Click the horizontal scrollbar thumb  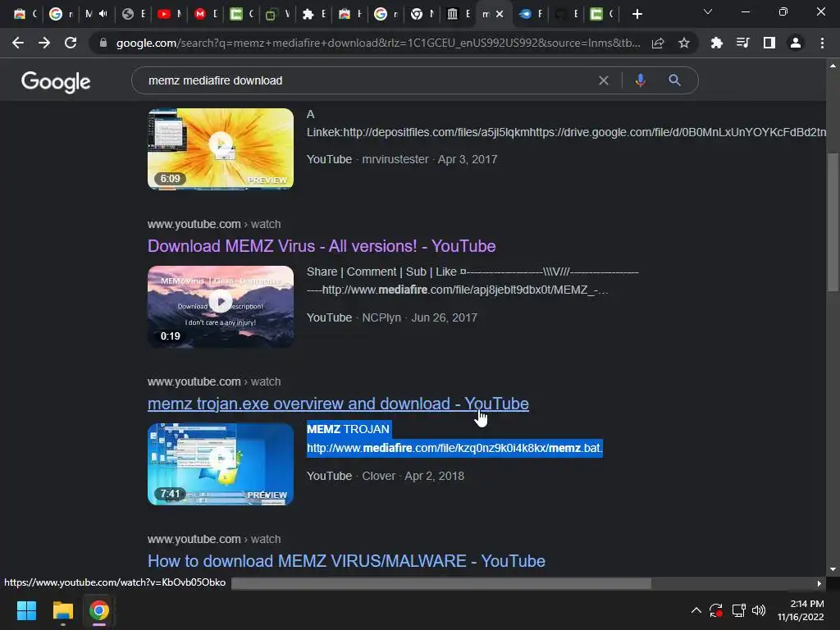point(441,583)
